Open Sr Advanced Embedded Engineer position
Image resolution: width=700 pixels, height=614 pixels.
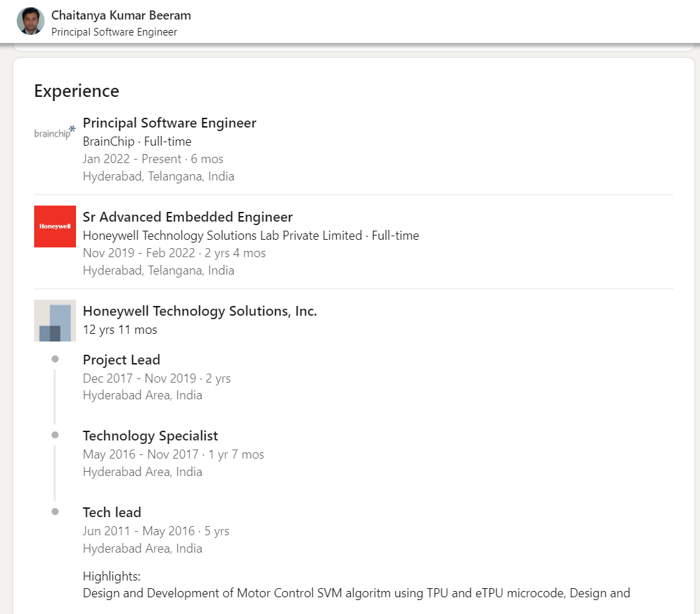[188, 217]
